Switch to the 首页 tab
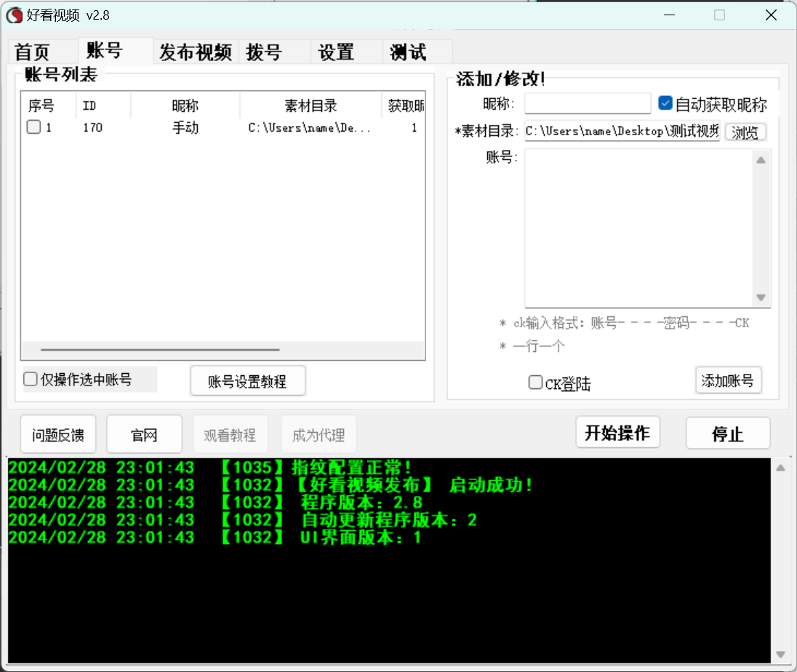Viewport: 797px width, 672px height. pos(33,52)
